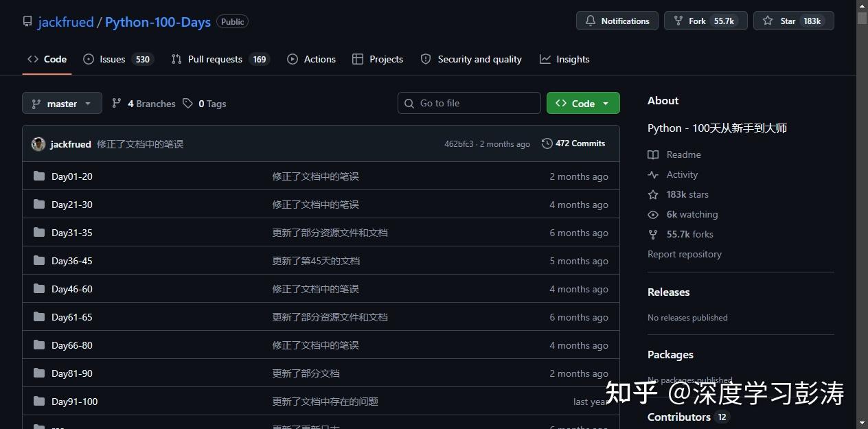868x429 pixels.
Task: Go to the Actions tab
Action: coord(311,59)
